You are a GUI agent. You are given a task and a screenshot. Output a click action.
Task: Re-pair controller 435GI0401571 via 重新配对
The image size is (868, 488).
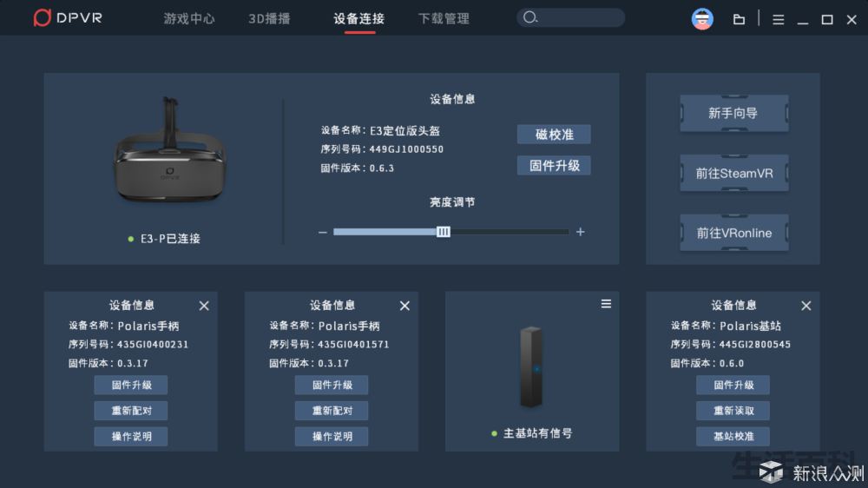tap(331, 411)
